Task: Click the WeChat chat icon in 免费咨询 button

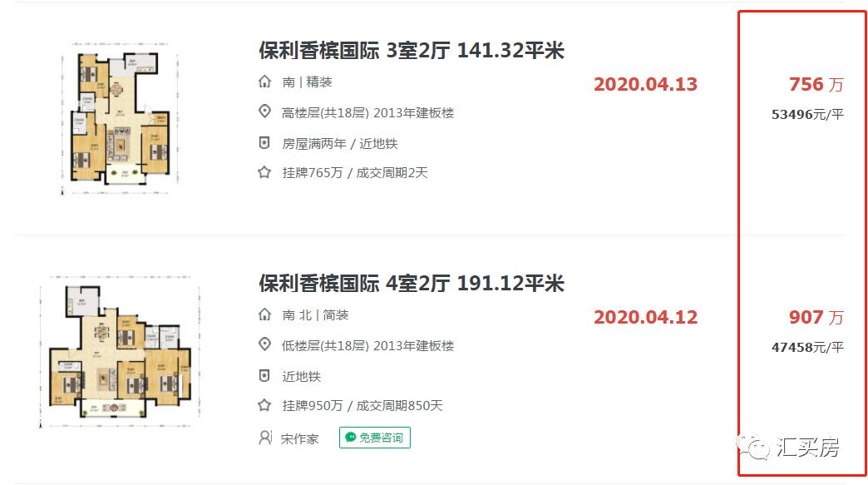Action: click(x=351, y=438)
